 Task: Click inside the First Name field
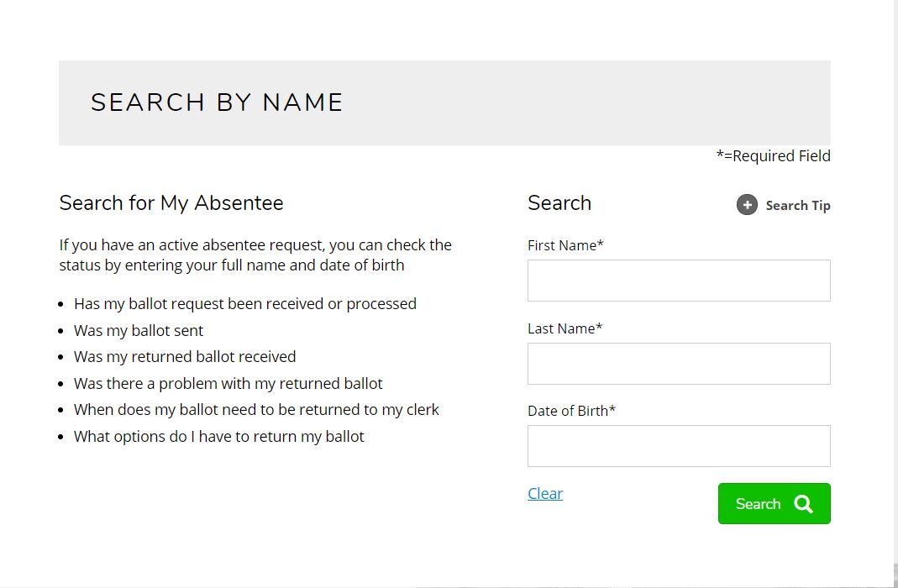coord(678,280)
